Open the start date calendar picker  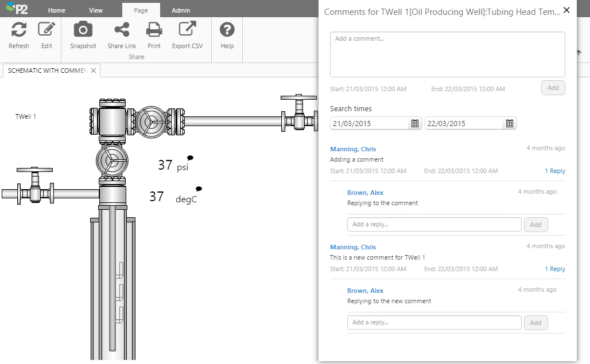415,123
